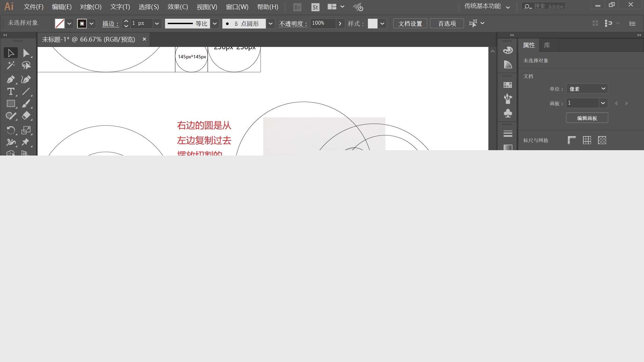Click the 编辑画板 button
This screenshot has width=644, height=362.
[587, 118]
